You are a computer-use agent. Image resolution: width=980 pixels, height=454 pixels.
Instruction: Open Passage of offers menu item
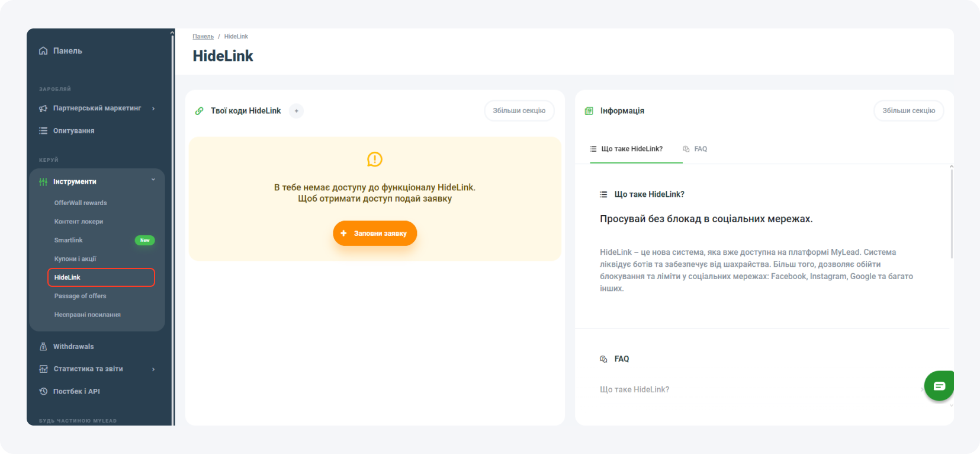[81, 296]
